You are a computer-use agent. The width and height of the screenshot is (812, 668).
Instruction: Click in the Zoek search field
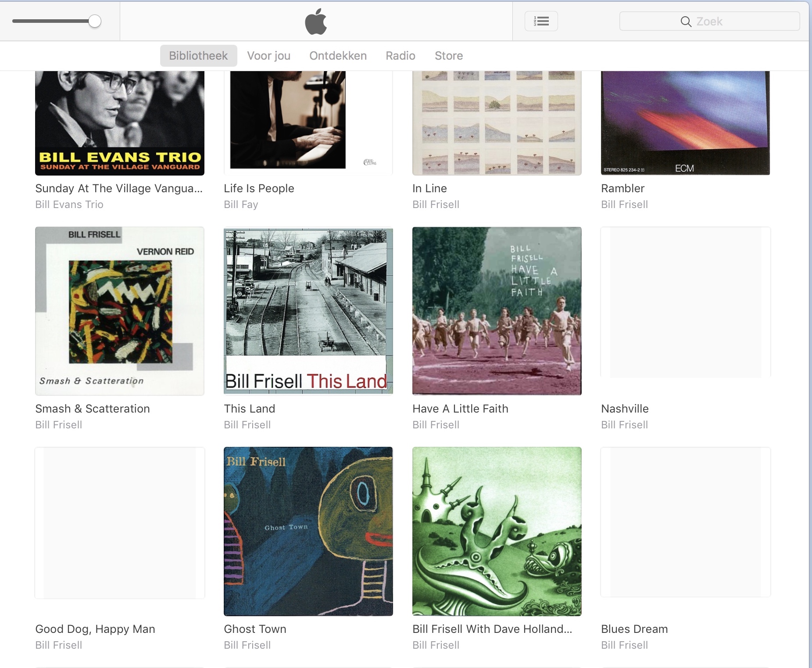click(x=709, y=21)
